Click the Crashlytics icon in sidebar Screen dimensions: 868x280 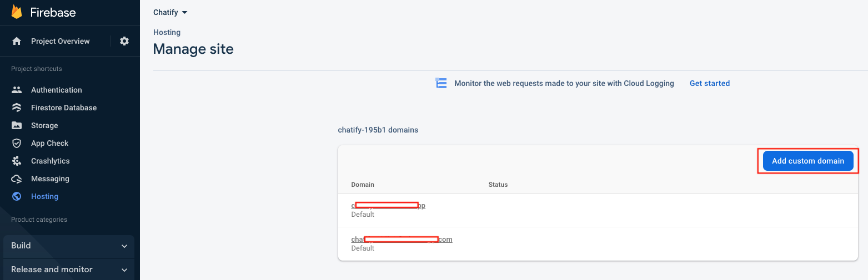(17, 161)
